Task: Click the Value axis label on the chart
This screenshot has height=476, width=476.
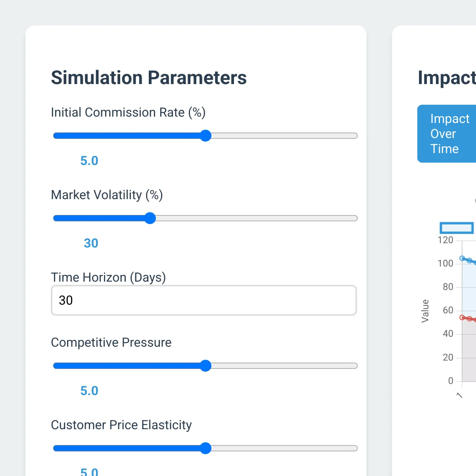Action: click(425, 311)
